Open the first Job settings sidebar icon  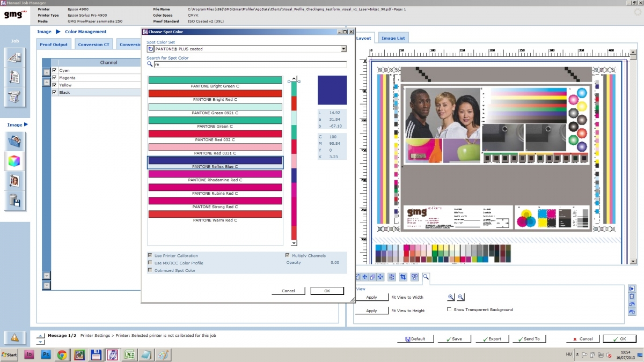point(14,57)
